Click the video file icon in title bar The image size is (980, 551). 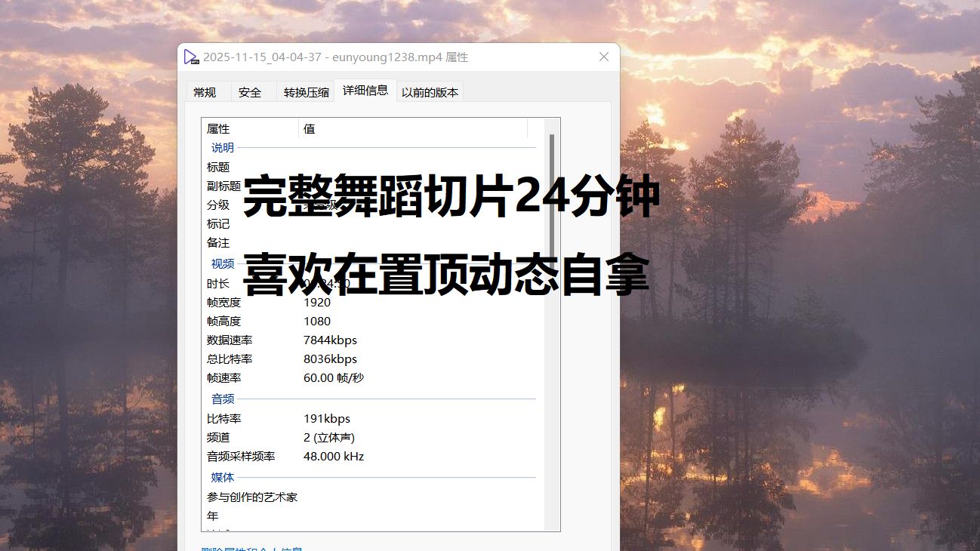point(192,57)
